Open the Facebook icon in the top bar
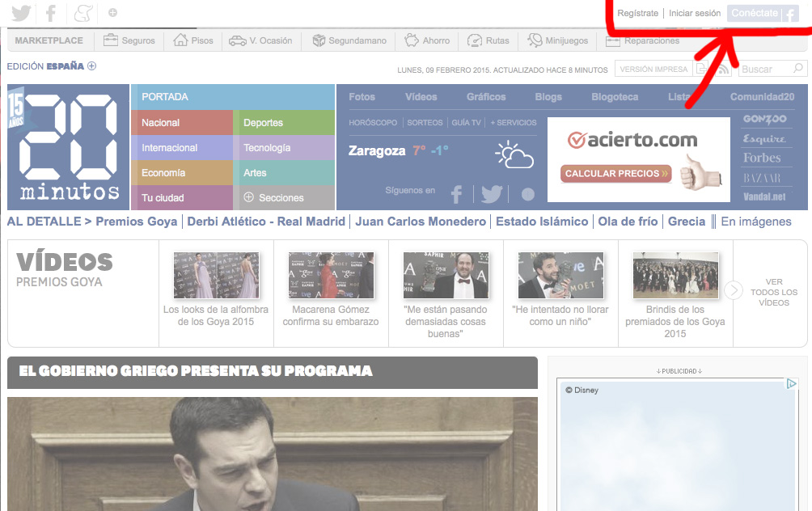The image size is (812, 511). point(51,13)
